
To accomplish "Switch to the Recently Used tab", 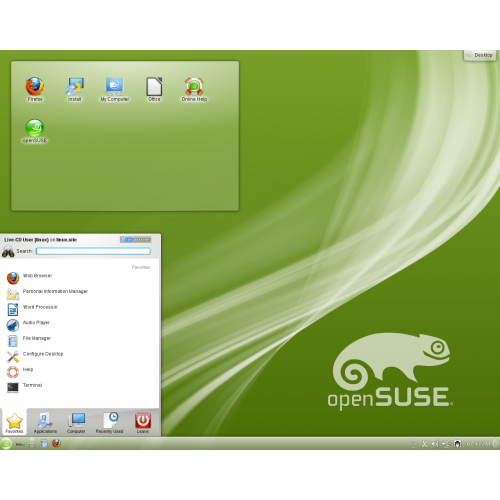I will point(109,422).
